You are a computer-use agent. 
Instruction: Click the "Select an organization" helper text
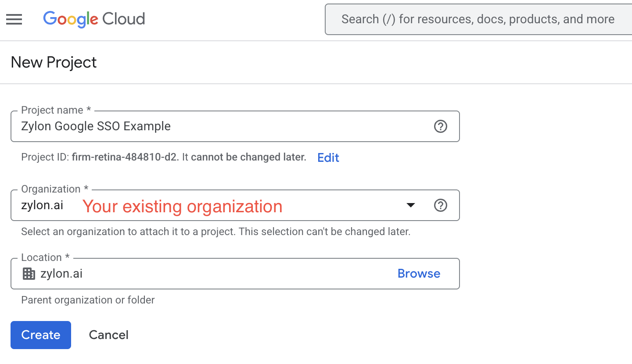click(215, 232)
